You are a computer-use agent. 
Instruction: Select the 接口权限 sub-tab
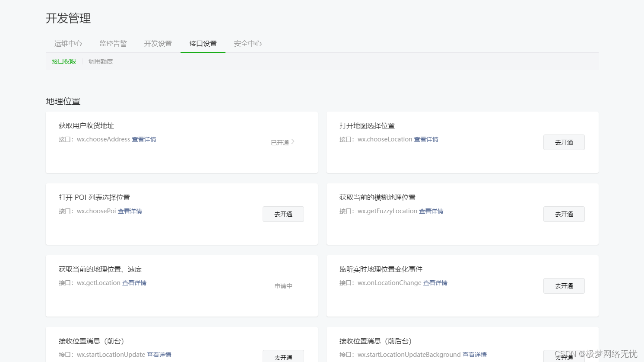(x=64, y=61)
